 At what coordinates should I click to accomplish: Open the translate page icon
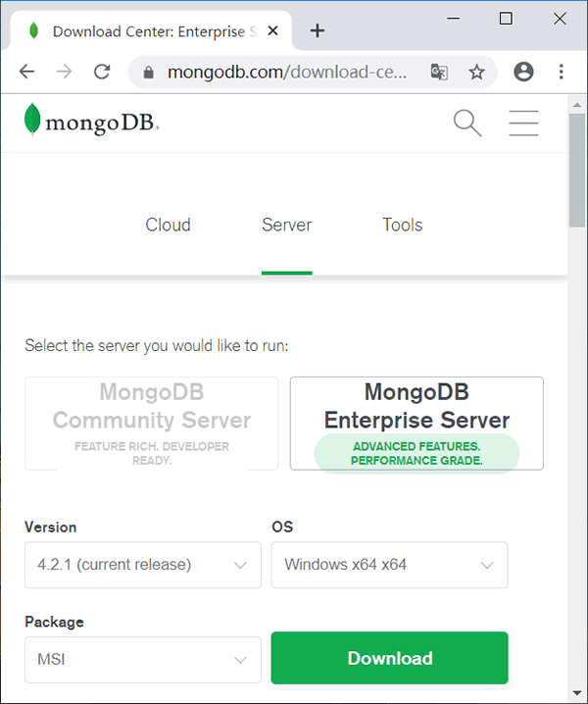[439, 72]
